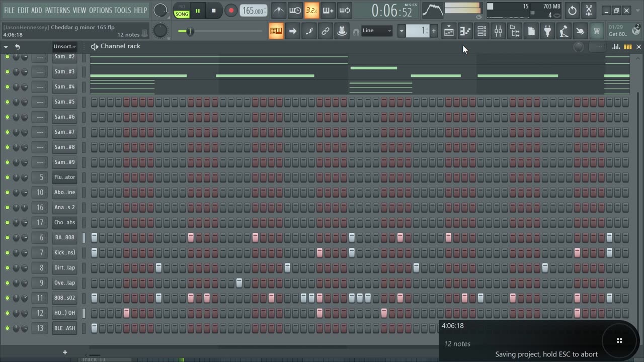The width and height of the screenshot is (644, 362).
Task: Open audio editor scissors icon
Action: (589, 10)
